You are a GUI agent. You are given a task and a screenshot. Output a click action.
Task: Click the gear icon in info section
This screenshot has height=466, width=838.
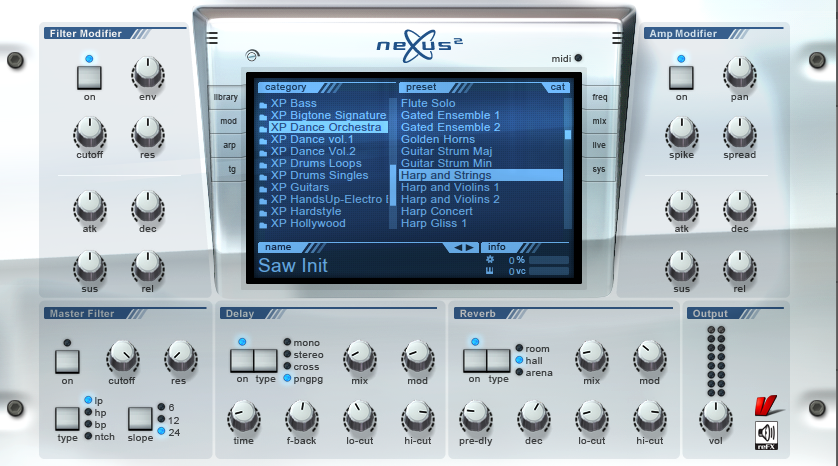pyautogui.click(x=490, y=260)
